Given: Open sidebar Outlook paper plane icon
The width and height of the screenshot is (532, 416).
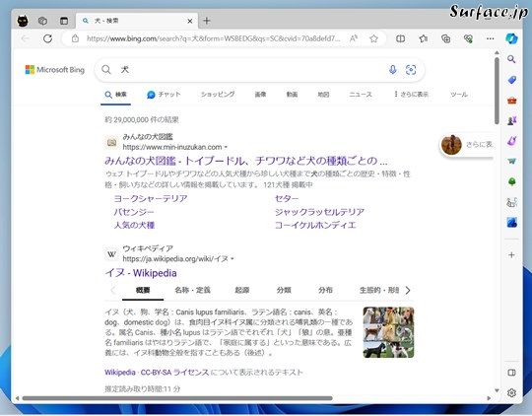Looking at the screenshot, I should coord(512,161).
